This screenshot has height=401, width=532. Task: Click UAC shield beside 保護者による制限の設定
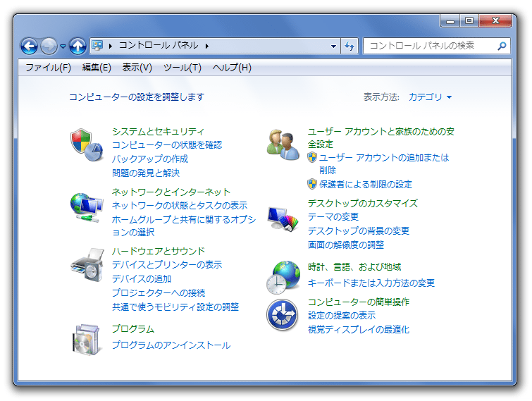[312, 184]
